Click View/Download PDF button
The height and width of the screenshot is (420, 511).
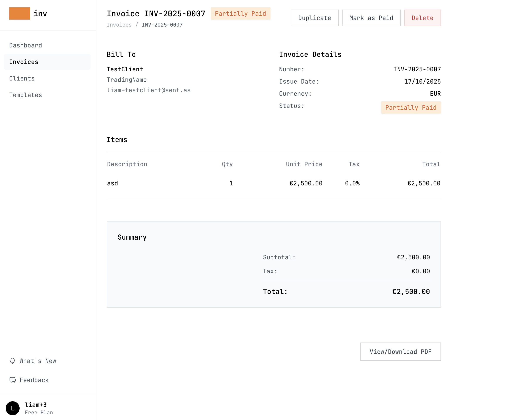point(400,351)
